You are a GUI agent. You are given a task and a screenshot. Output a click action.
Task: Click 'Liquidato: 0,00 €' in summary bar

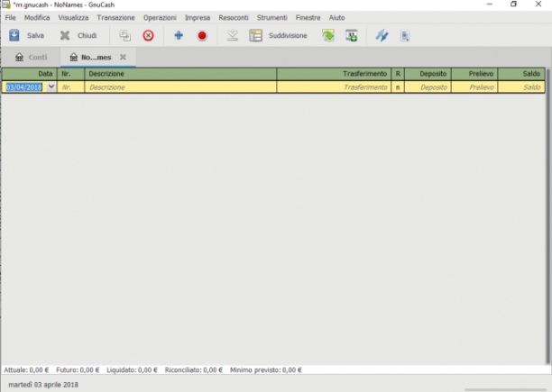[x=132, y=369]
